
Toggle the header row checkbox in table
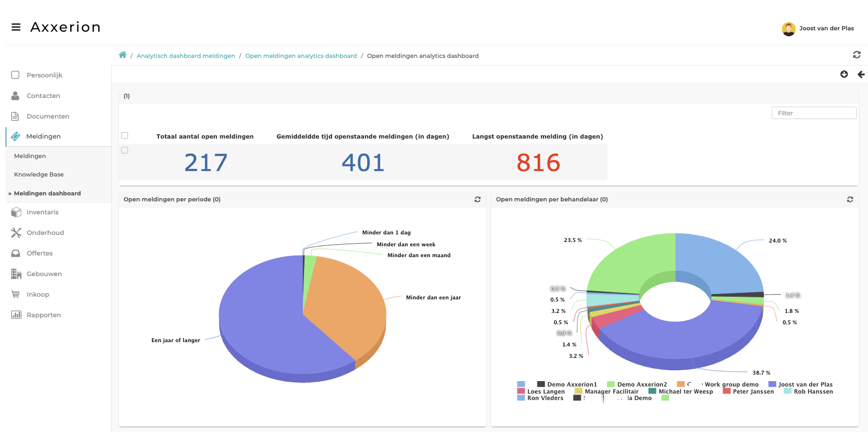(x=125, y=136)
